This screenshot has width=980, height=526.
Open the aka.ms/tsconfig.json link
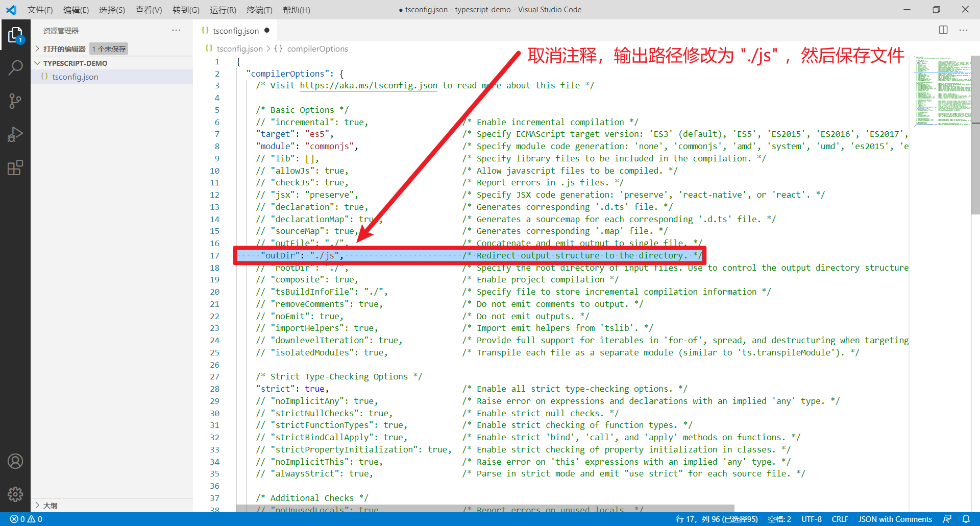pos(369,85)
